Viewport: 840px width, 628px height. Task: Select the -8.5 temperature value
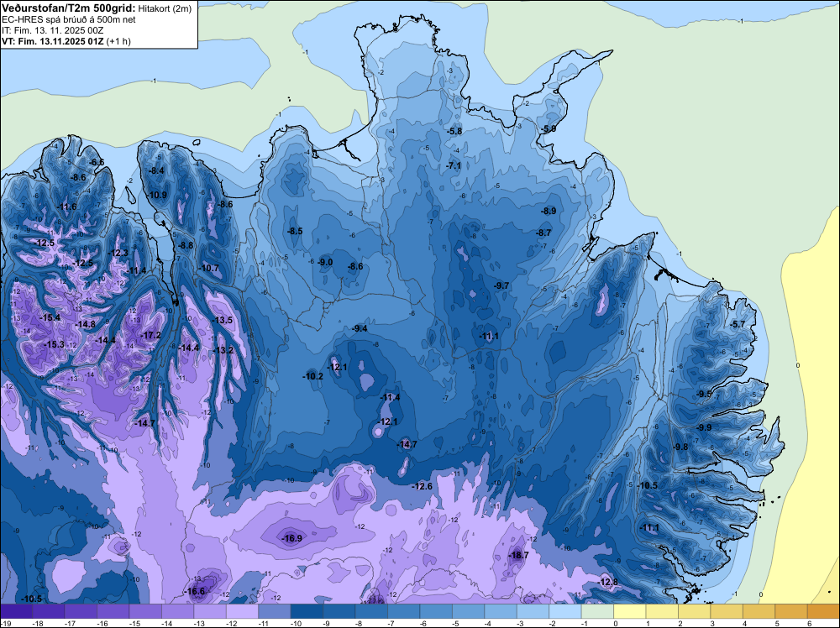[294, 231]
